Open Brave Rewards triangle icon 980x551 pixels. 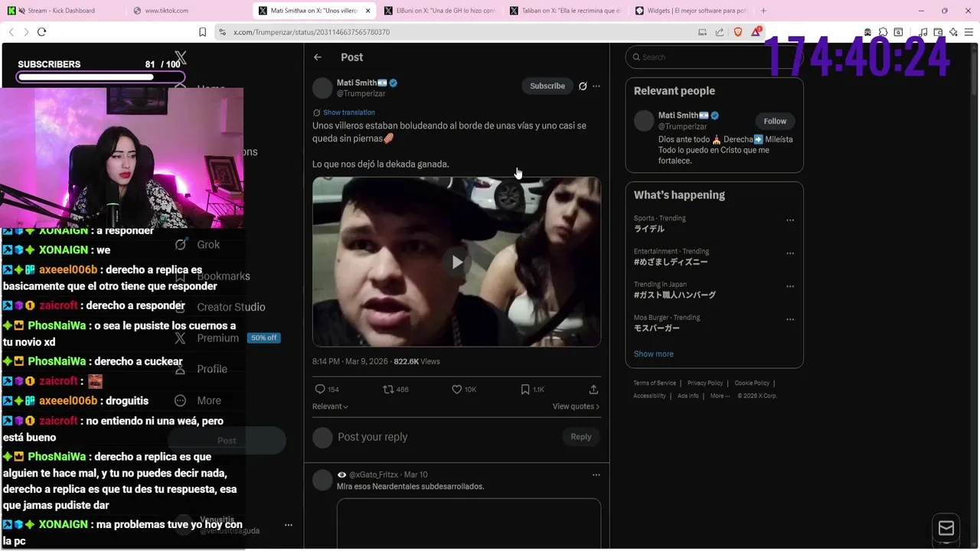pos(756,32)
